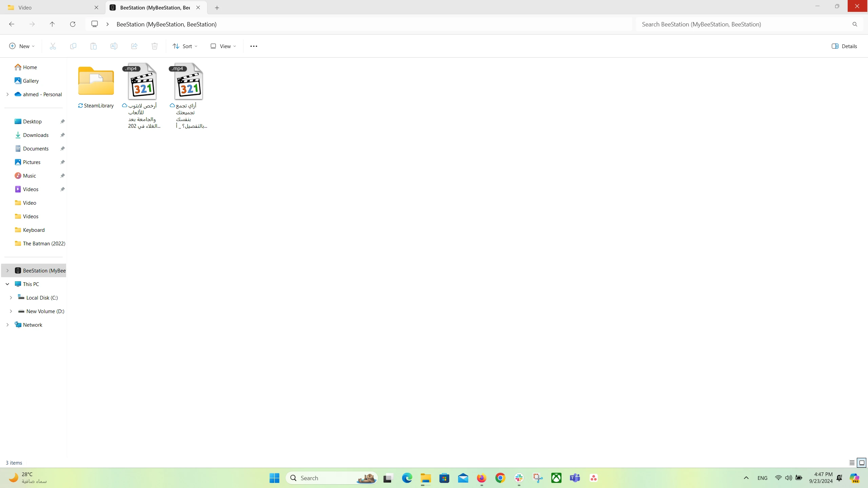Click the New button
The width and height of the screenshot is (868, 488).
point(22,46)
